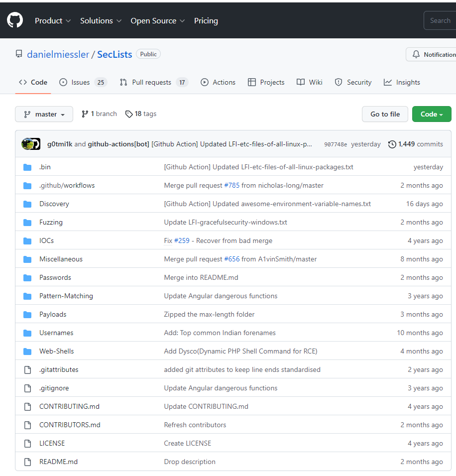This screenshot has width=456, height=476.
Task: Open the 'Refresh contributors' commit message
Action: pyautogui.click(x=195, y=425)
